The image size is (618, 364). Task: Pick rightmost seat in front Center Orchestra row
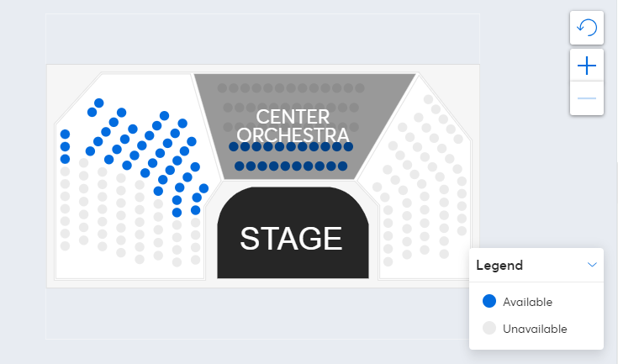point(342,166)
